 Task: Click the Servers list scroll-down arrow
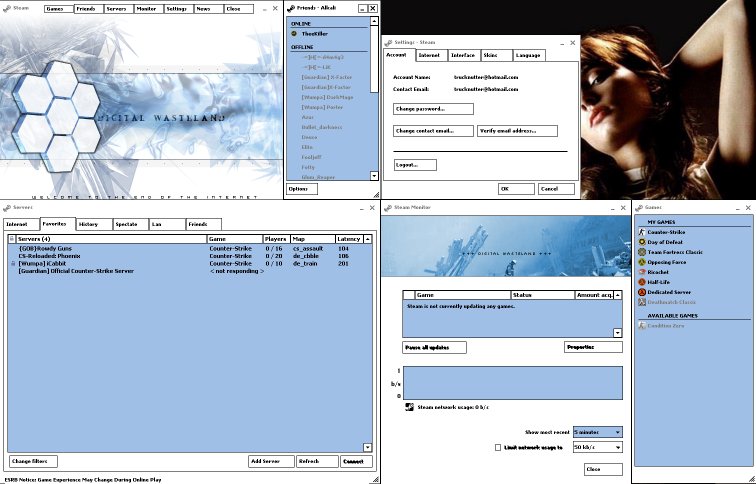(367, 447)
